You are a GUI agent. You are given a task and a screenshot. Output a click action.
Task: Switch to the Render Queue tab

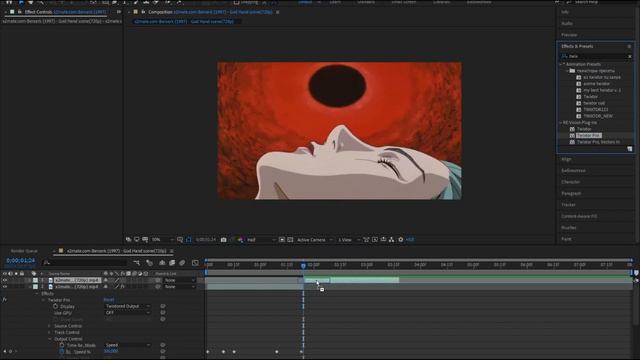(x=24, y=251)
